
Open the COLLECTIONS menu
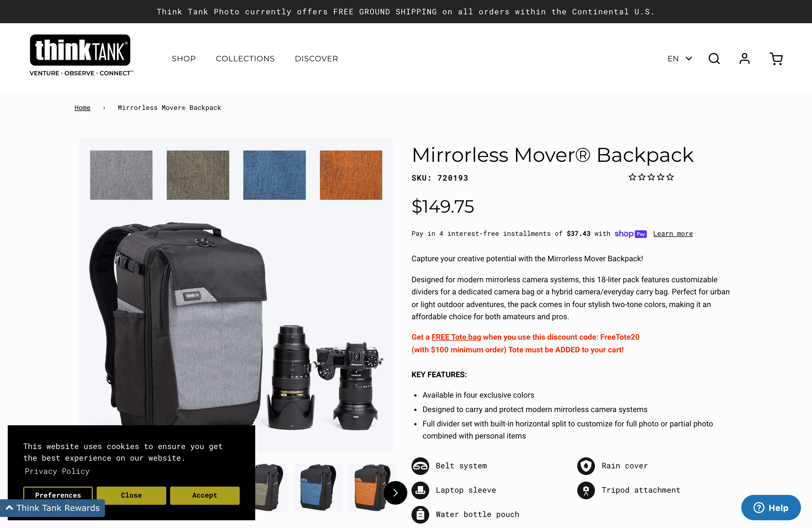(x=245, y=59)
